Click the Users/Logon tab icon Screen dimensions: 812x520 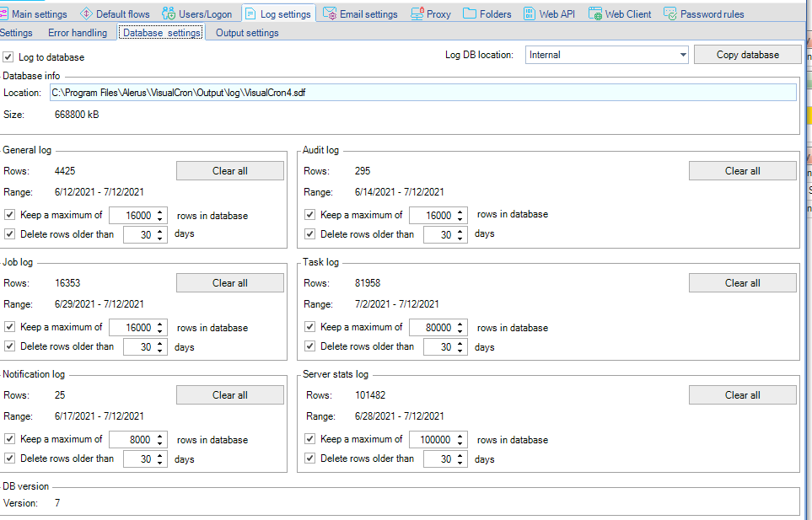point(169,13)
